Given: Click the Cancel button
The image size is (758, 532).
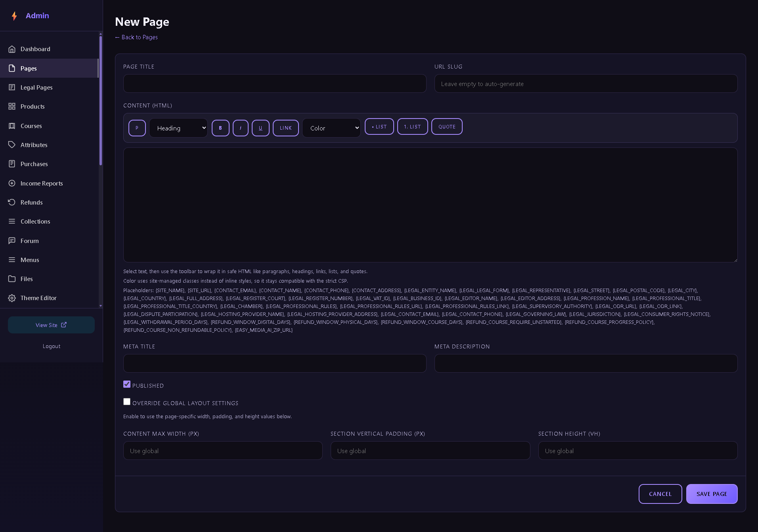Looking at the screenshot, I should 660,494.
